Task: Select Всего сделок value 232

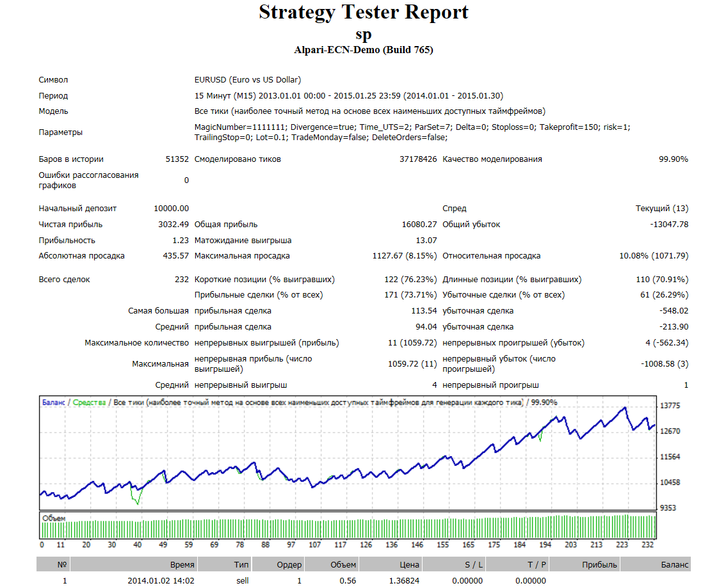Action: coord(182,280)
